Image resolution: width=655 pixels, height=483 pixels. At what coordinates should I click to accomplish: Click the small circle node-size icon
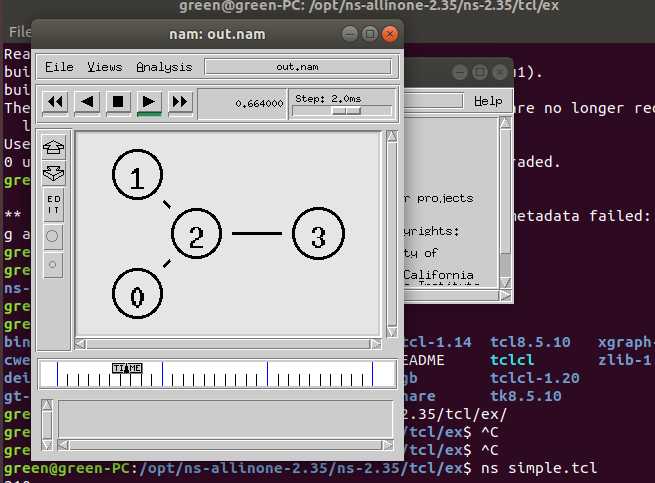(53, 265)
